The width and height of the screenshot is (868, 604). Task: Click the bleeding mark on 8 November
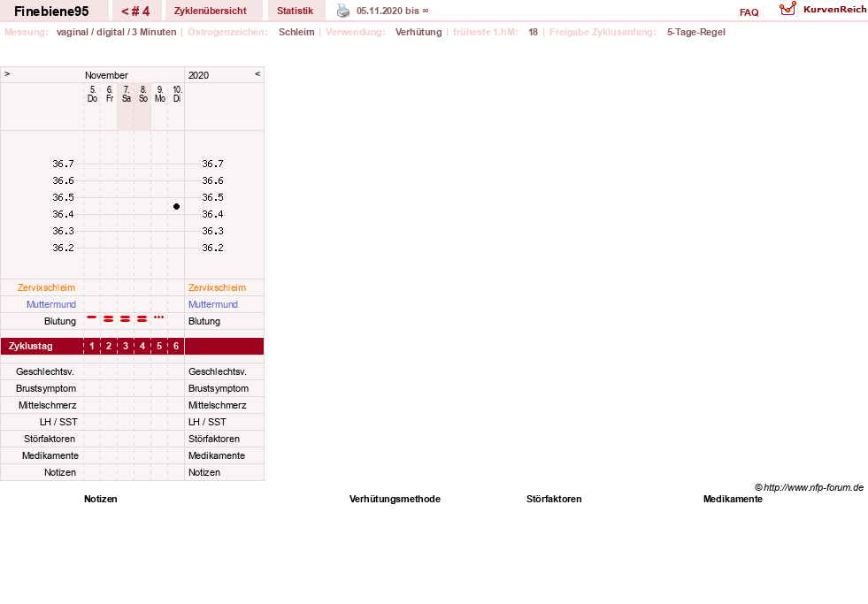click(142, 319)
